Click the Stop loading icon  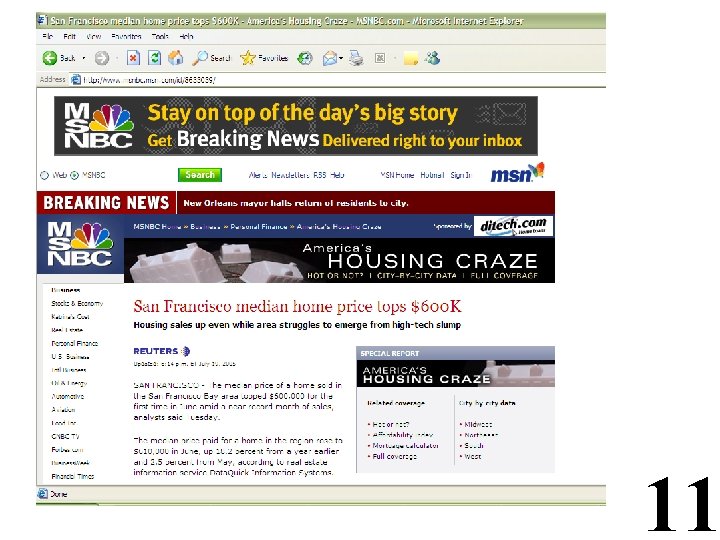[133, 58]
